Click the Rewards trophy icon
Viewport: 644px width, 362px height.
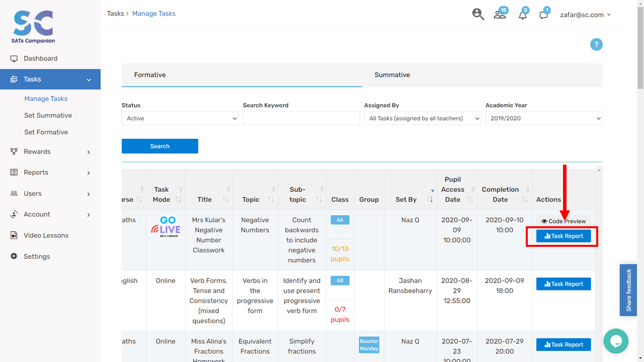tap(14, 151)
